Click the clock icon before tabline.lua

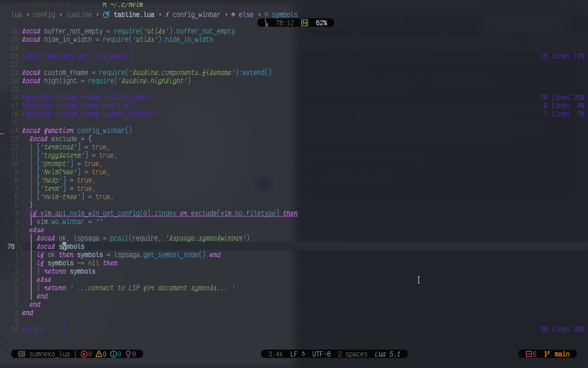coord(106,14)
